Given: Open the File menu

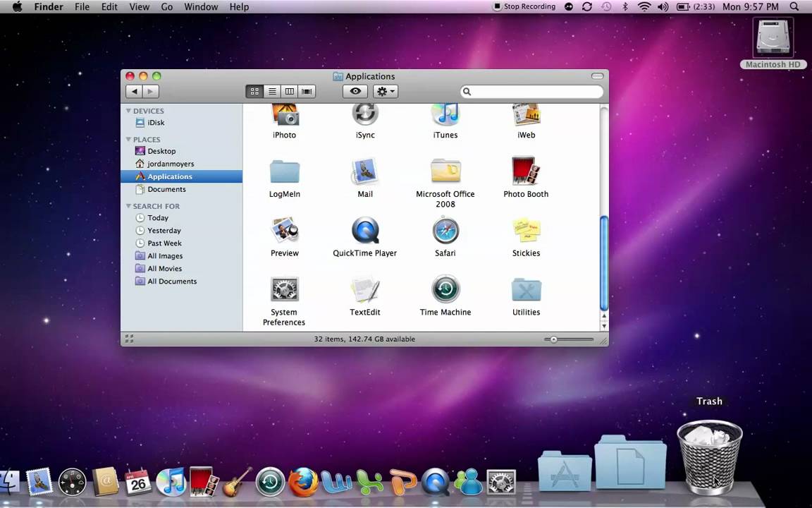Looking at the screenshot, I should click(82, 7).
